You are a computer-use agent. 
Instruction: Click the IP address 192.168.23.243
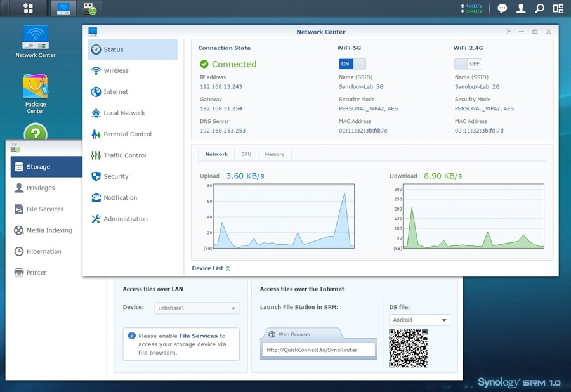(221, 87)
